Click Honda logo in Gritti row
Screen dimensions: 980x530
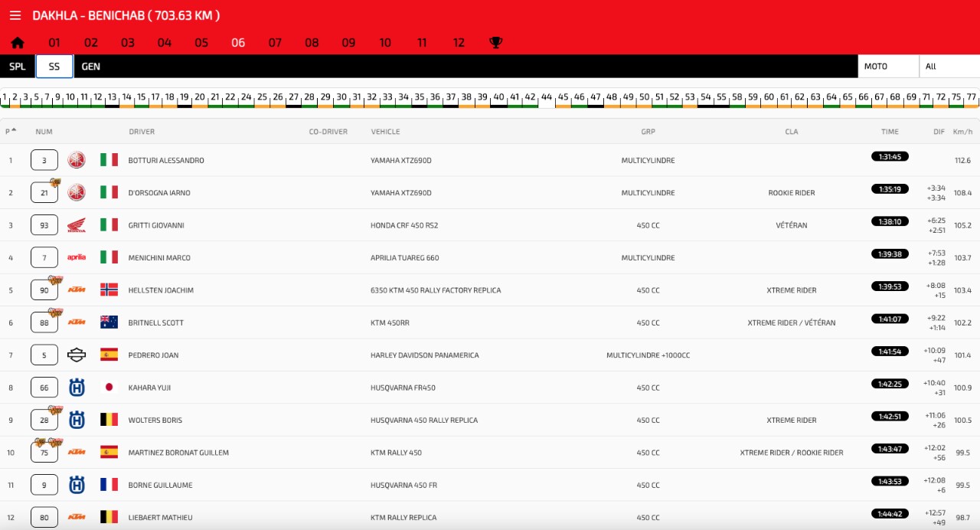click(x=77, y=225)
